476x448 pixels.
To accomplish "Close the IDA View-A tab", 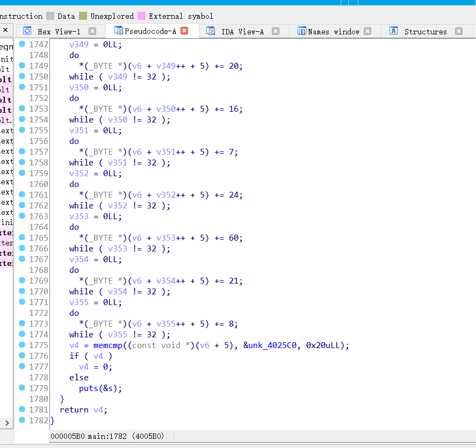I will [x=276, y=31].
